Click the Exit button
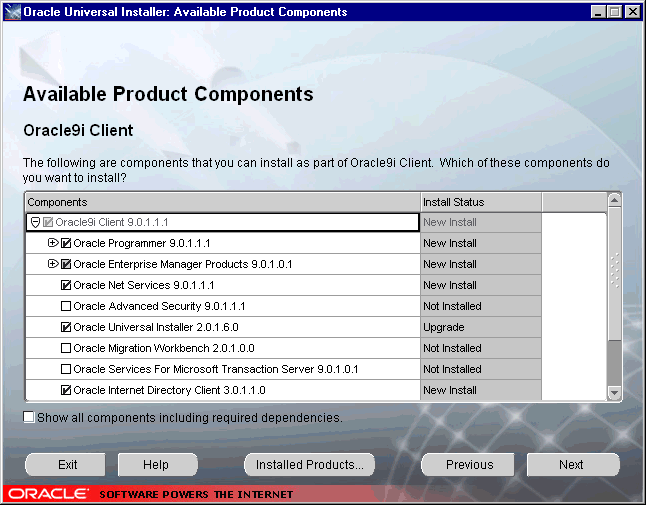Screen dimensions: 646x505 point(65,465)
